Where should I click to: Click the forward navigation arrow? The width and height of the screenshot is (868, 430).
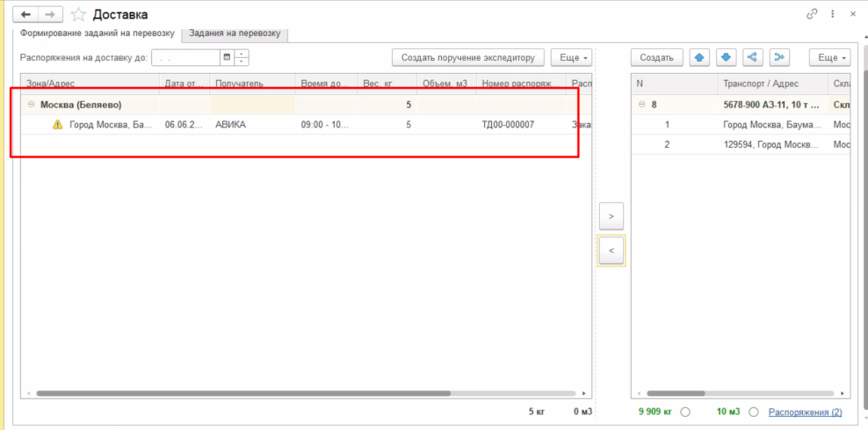pos(51,15)
